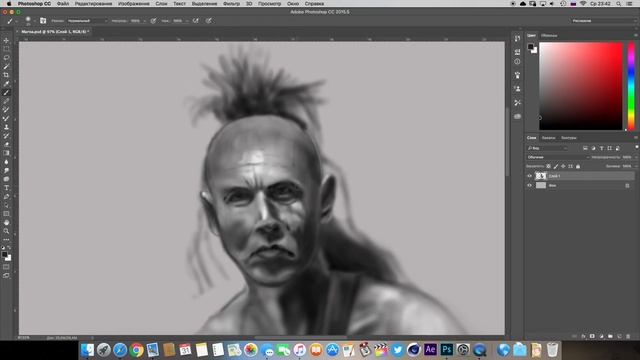This screenshot has height=360, width=640.
Task: Open the Info panel icon
Action: [x=518, y=62]
